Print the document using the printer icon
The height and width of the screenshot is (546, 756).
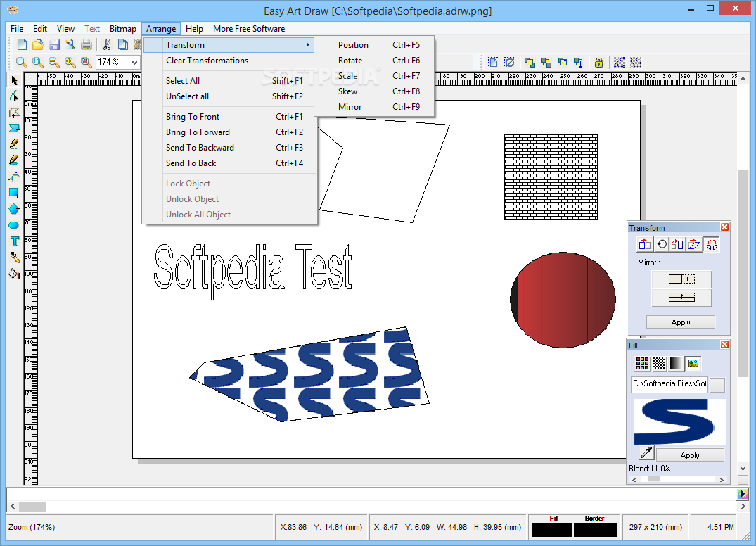point(87,45)
